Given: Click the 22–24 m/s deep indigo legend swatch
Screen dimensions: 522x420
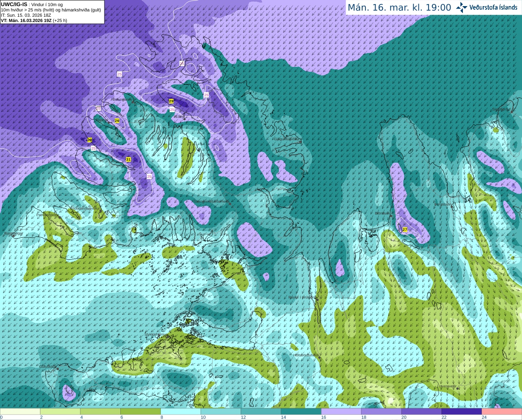Looking at the screenshot, I should tap(462, 411).
